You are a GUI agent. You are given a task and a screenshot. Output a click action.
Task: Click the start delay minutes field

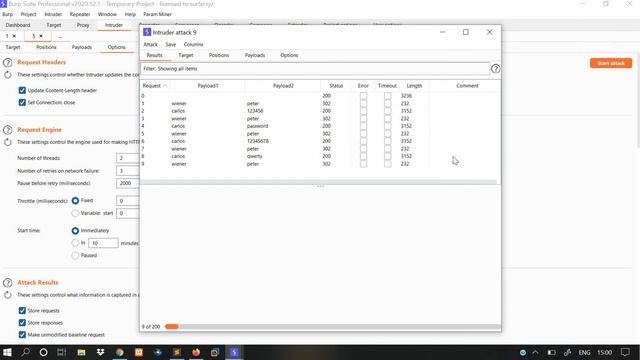(x=103, y=243)
